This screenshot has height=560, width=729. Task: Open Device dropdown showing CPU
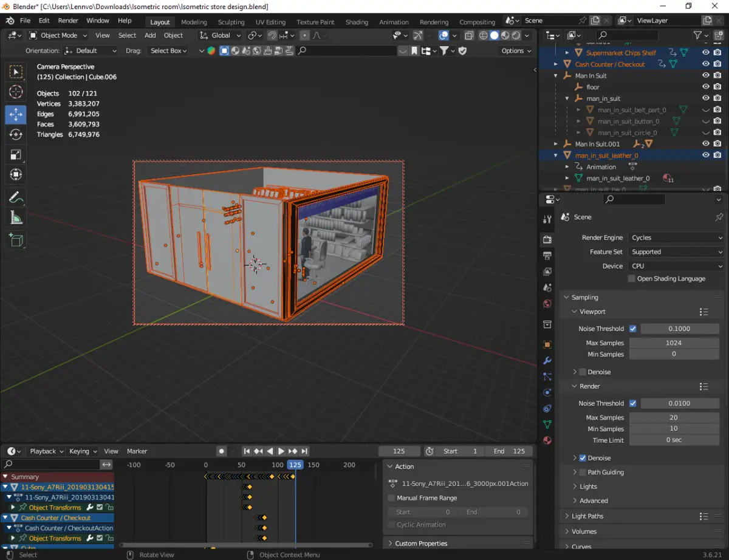677,266
